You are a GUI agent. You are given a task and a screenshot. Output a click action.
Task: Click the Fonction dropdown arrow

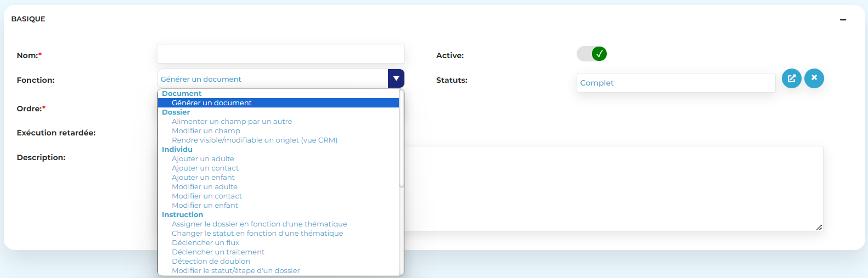[x=396, y=78]
